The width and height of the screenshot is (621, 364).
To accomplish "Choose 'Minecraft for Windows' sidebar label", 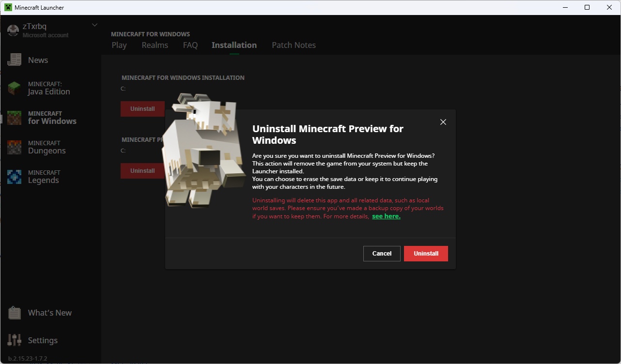I will [x=52, y=118].
